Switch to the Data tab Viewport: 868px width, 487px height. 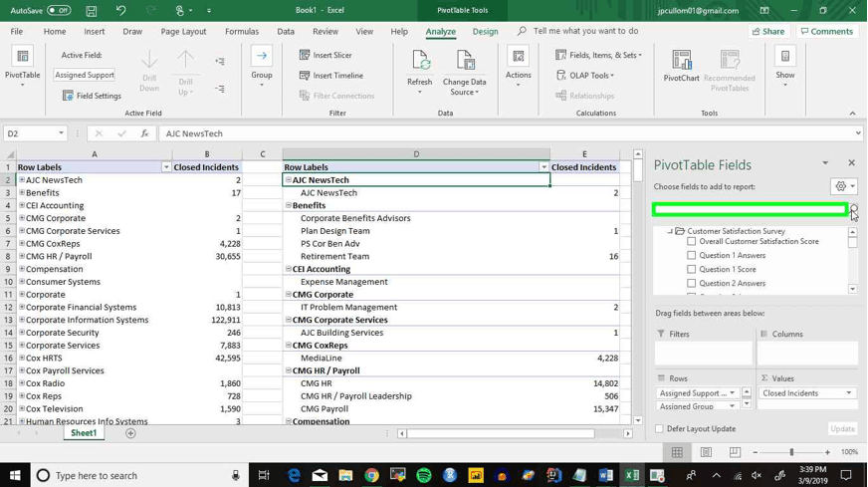[x=286, y=32]
